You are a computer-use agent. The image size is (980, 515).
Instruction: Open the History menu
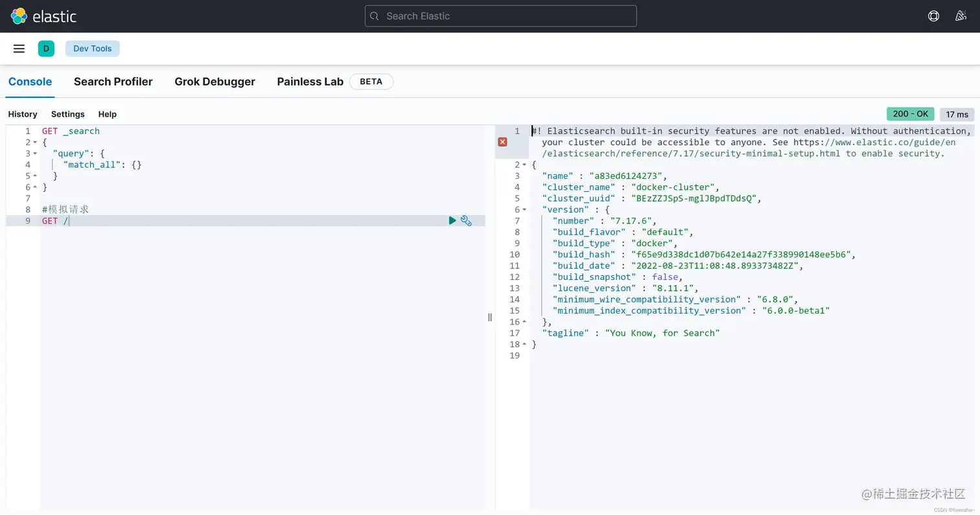tap(23, 114)
